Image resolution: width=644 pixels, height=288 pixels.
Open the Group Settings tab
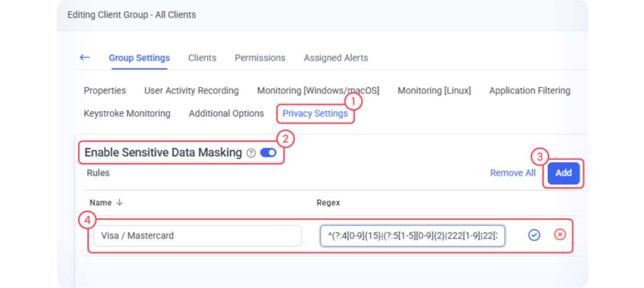pyautogui.click(x=139, y=58)
